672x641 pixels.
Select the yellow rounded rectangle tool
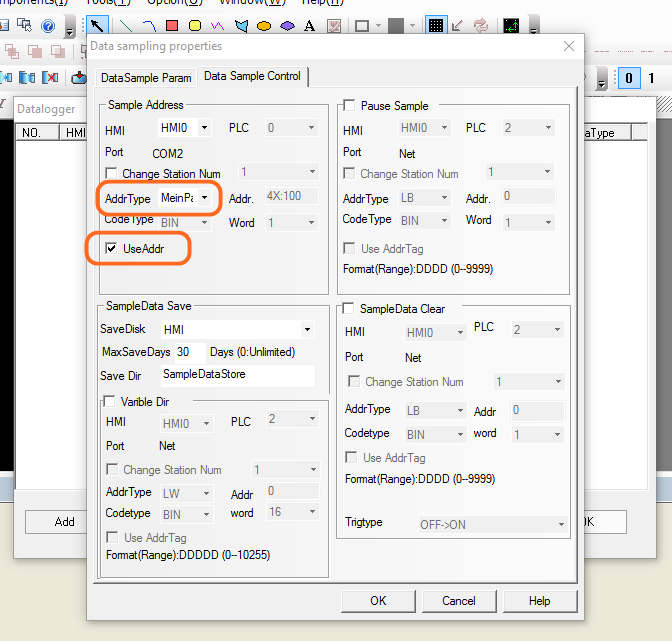(x=195, y=25)
